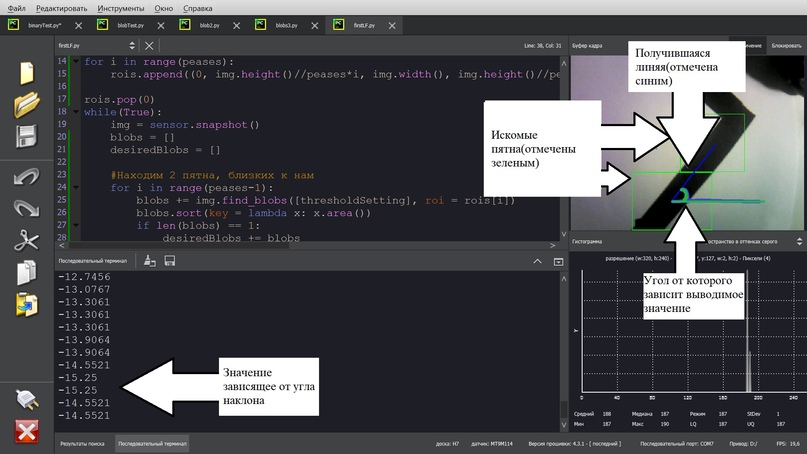Save the script with the floppy disk icon
The height and width of the screenshot is (454, 807).
[x=26, y=136]
